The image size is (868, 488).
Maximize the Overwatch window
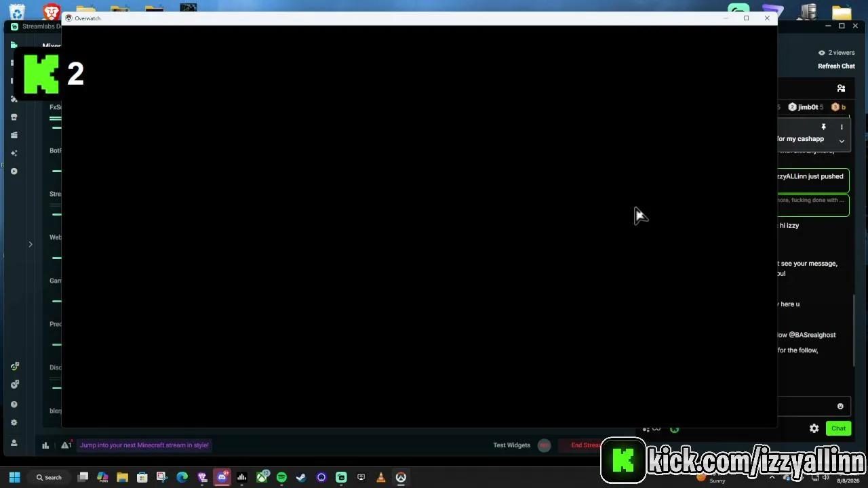point(746,18)
